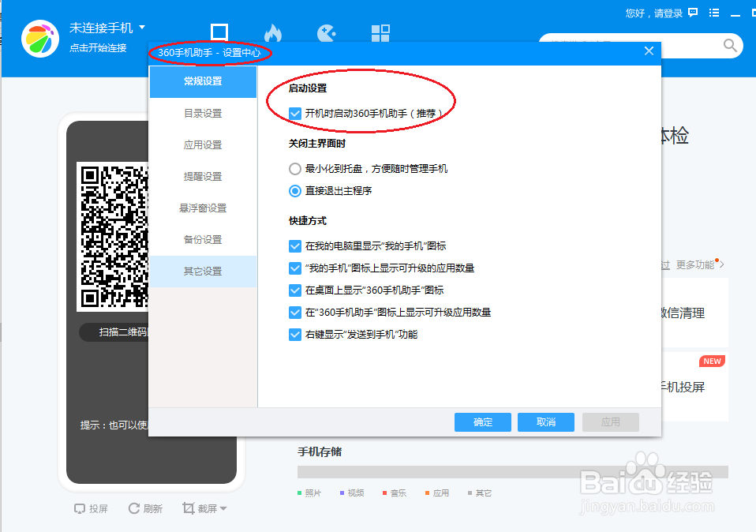
Task: Toggle 开机时启动360手机助手 checkbox
Action: (x=295, y=114)
